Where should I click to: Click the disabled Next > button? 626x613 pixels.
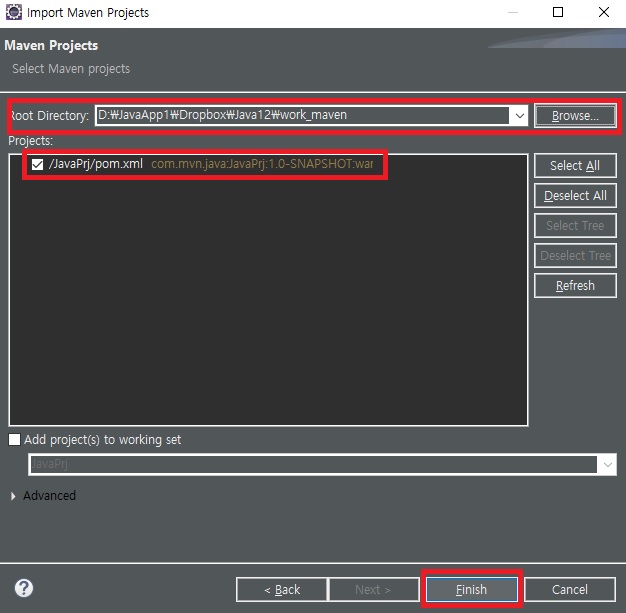coord(373,589)
